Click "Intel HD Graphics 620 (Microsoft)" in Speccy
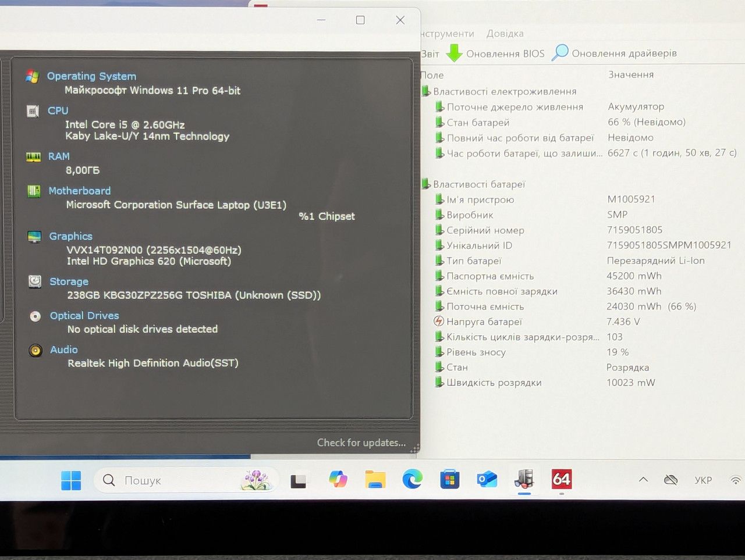Viewport: 745px width, 560px height. point(149,261)
